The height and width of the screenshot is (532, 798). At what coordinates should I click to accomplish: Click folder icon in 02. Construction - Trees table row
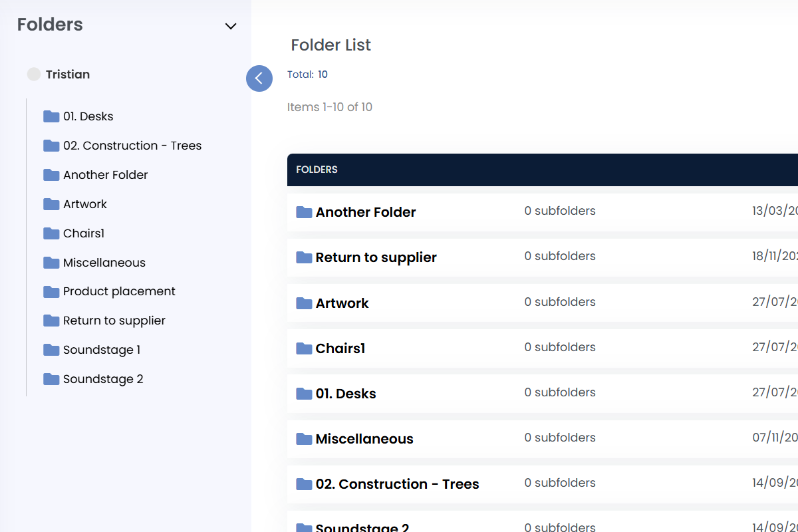tap(304, 484)
